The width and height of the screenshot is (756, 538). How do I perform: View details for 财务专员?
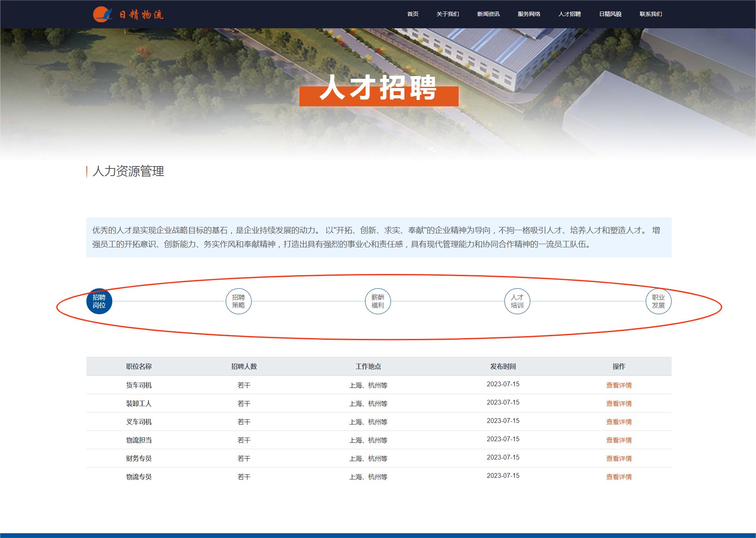[619, 458]
